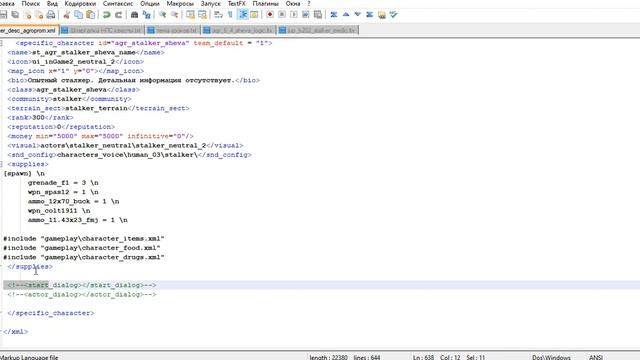The height and width of the screenshot is (360, 640).
Task: Open the Поиск menu
Action: (31, 4)
